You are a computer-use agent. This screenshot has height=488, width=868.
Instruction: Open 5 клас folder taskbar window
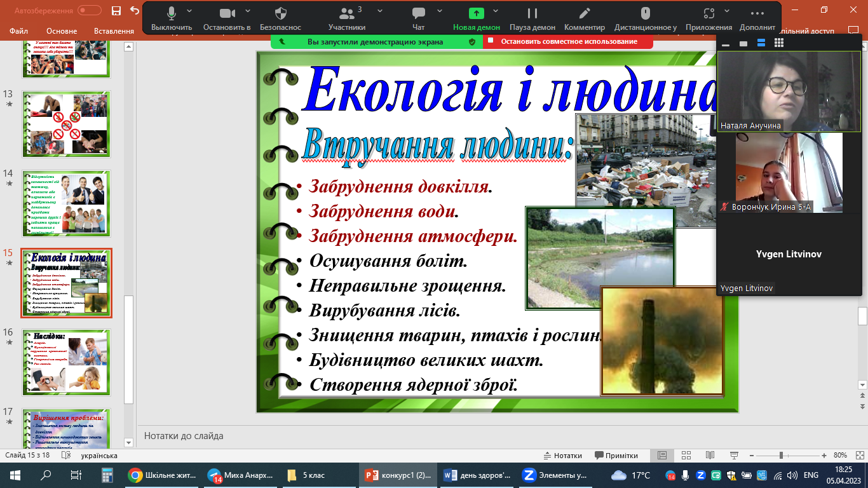(x=319, y=475)
